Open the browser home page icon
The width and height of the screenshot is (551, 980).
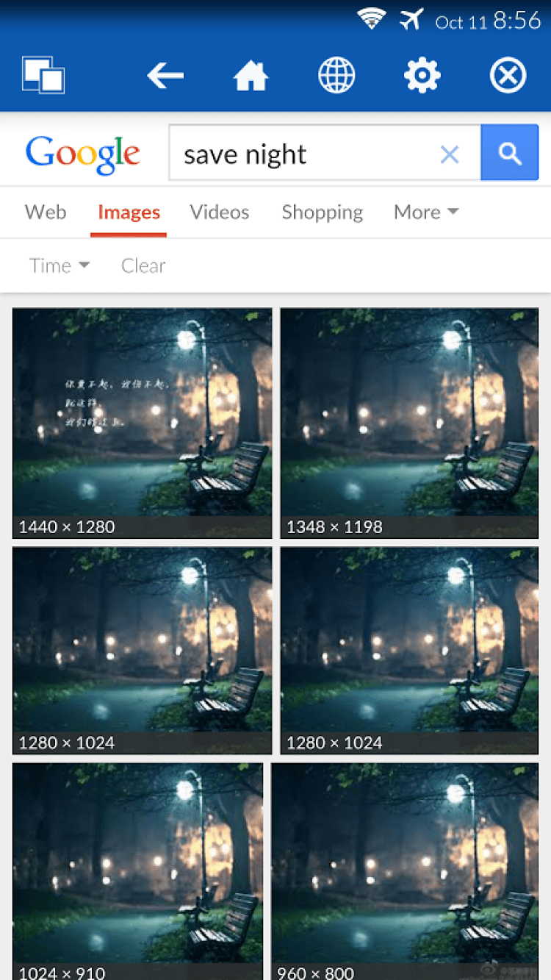click(251, 75)
